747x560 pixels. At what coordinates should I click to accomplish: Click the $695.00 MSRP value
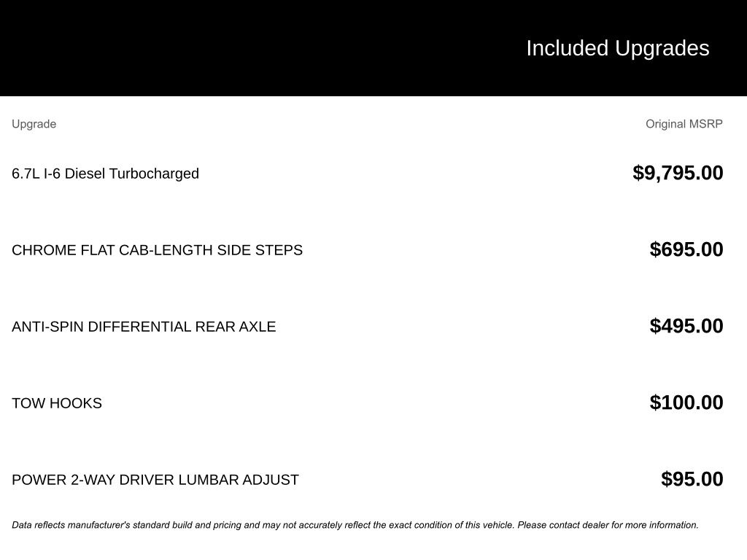pyautogui.click(x=686, y=249)
